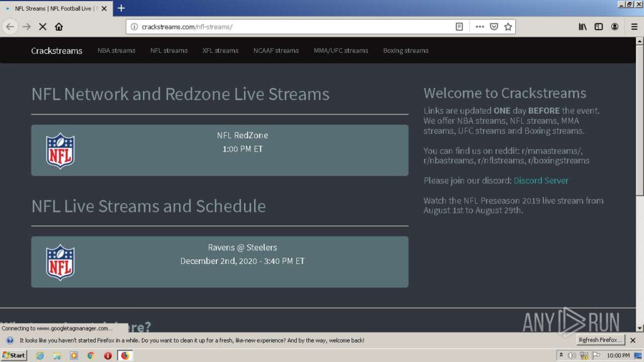Image resolution: width=644 pixels, height=362 pixels.
Task: Click the 'Welcome to Crackstreams' heading
Action: [505, 93]
